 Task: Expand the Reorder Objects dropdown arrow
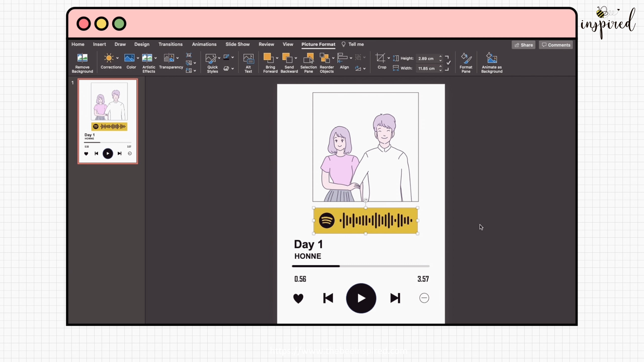[x=333, y=58]
